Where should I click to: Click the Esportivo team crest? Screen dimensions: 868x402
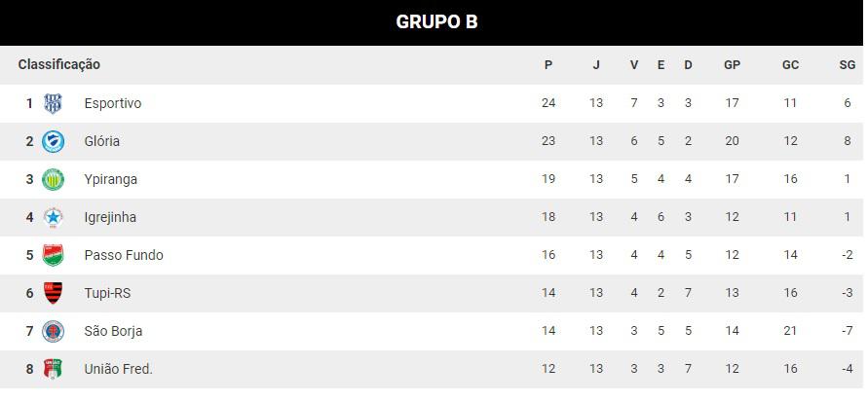tap(54, 103)
